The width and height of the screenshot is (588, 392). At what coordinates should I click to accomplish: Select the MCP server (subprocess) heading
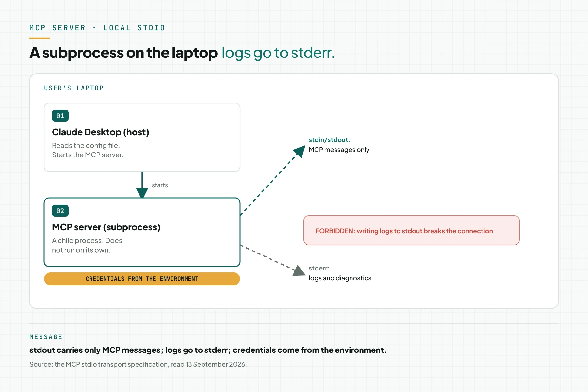point(106,227)
